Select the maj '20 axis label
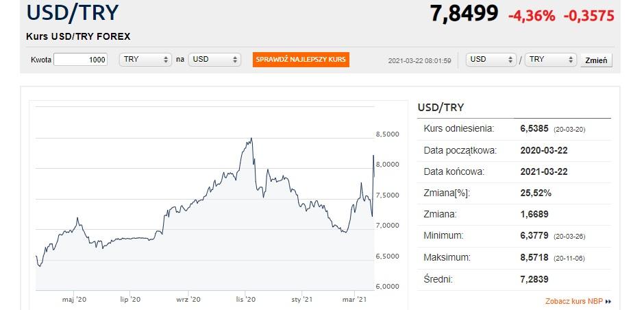 pos(74,299)
